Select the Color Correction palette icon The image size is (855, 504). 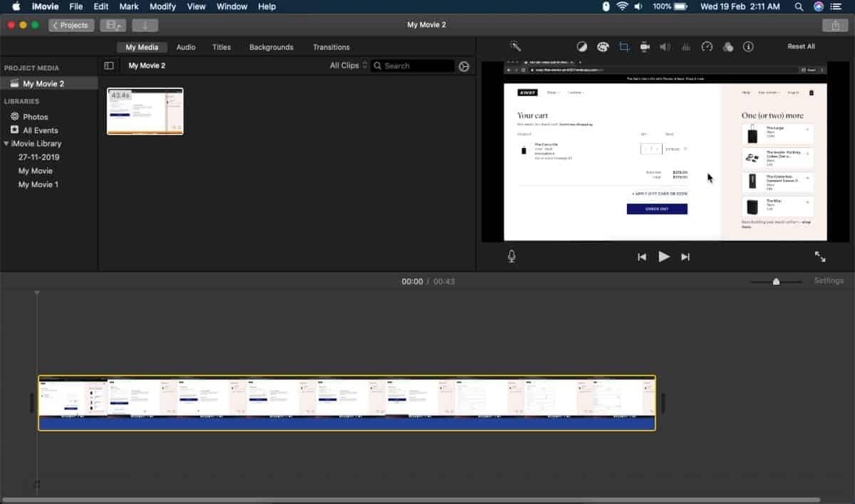[603, 46]
